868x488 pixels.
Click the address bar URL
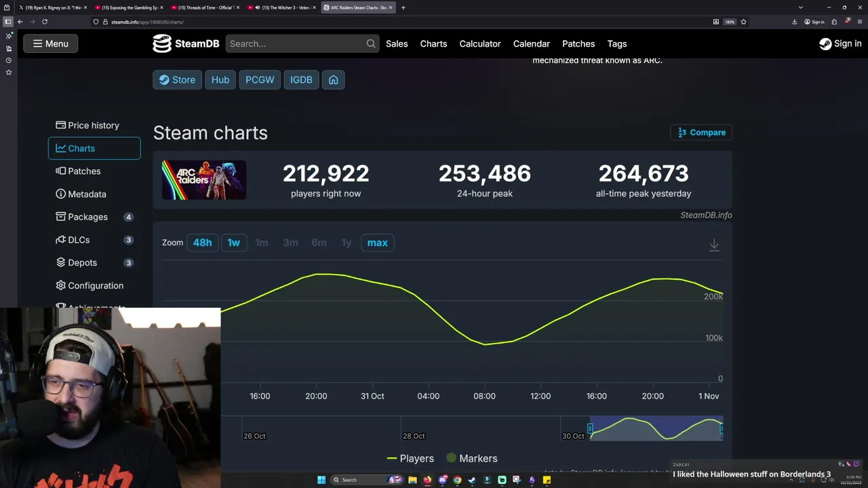(x=147, y=22)
